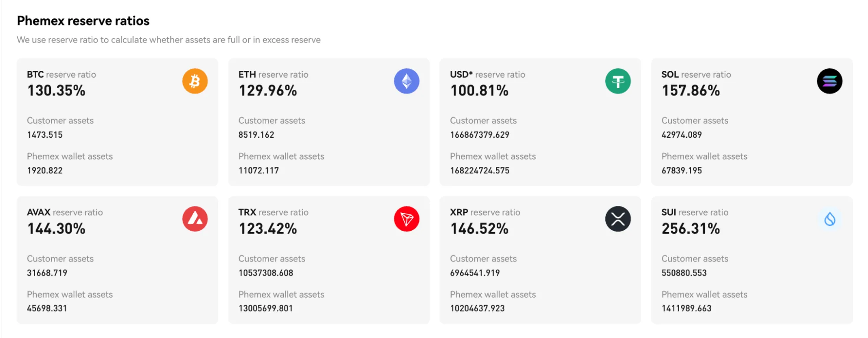Click the XRP reserve ratio label
This screenshot has height=338, width=868.
pos(485,212)
